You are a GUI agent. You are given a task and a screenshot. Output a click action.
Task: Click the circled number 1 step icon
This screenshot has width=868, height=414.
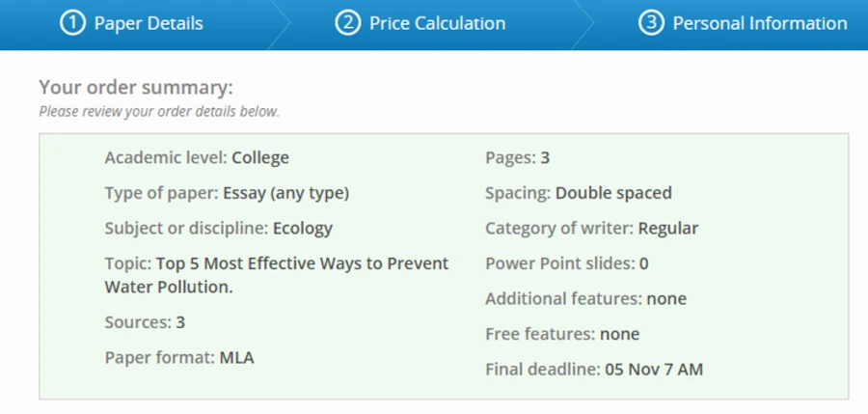pos(72,23)
